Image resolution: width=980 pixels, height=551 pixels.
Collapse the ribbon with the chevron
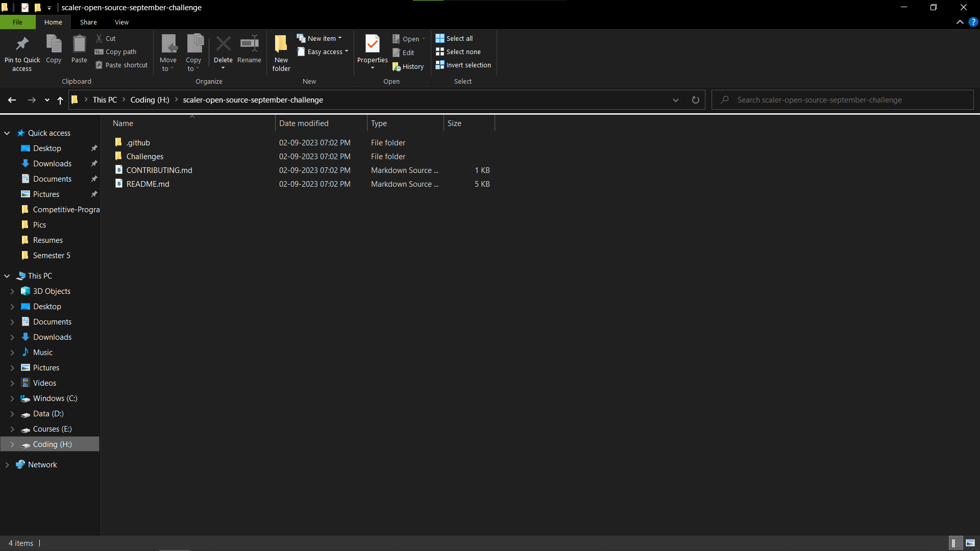960,22
